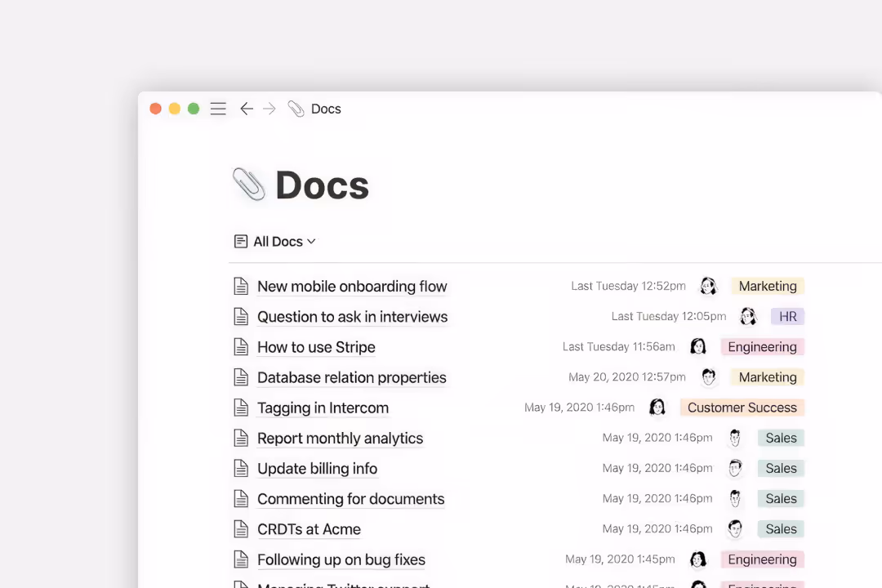Image resolution: width=882 pixels, height=588 pixels.
Task: Click the Engineering tag next to How to use Stripe
Action: tap(762, 346)
